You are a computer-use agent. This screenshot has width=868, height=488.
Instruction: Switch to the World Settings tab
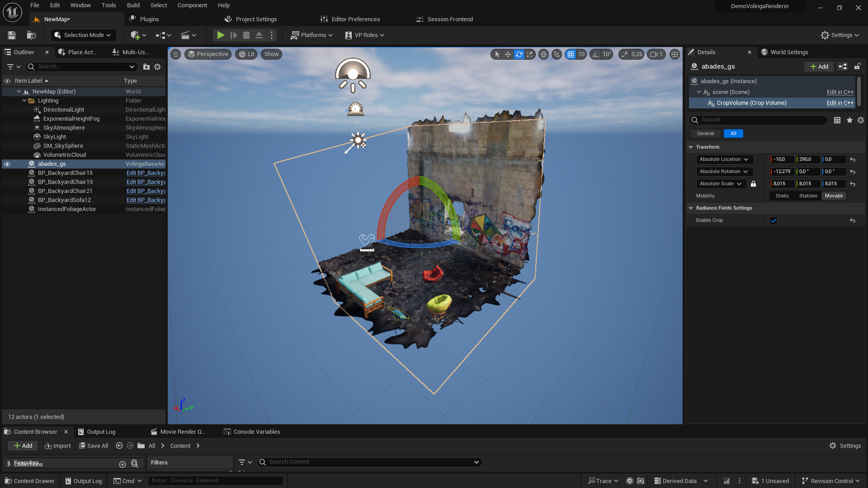[x=788, y=52]
